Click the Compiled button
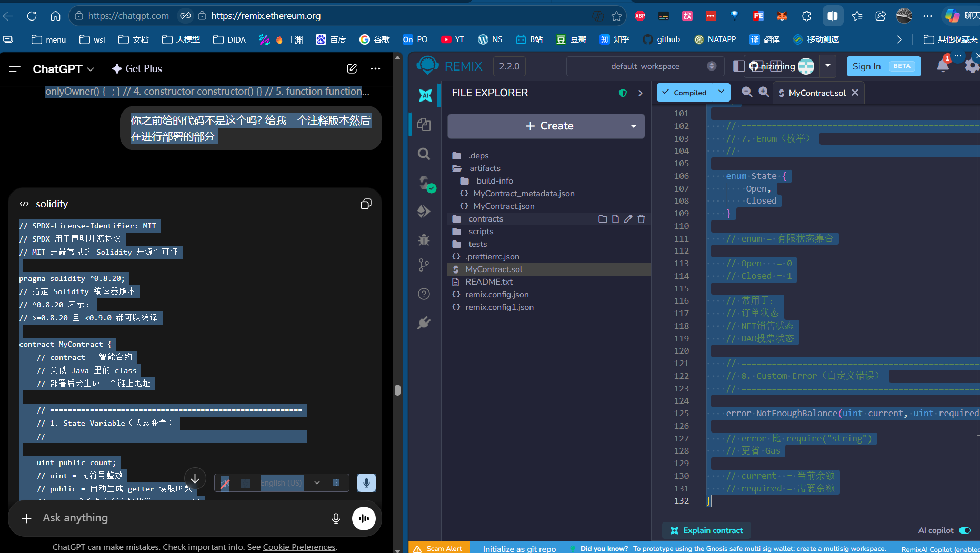Image resolution: width=980 pixels, height=553 pixels. pyautogui.click(x=685, y=92)
